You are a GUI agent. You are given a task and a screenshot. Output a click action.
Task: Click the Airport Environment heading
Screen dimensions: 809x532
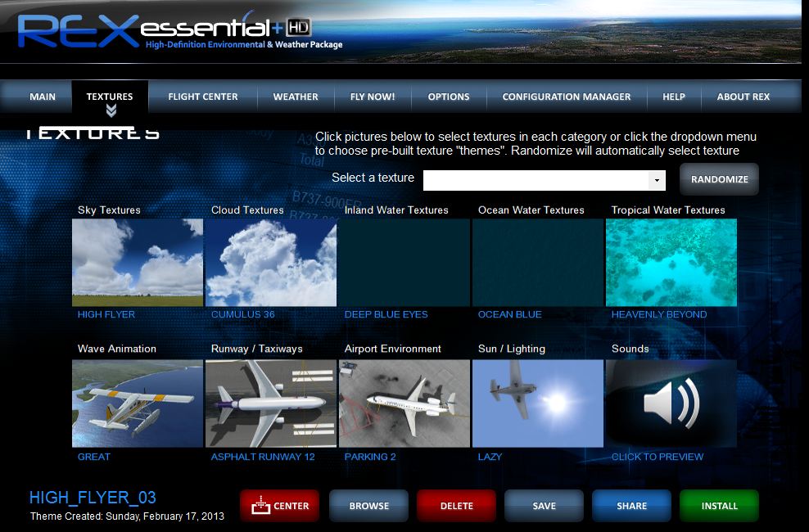point(393,349)
